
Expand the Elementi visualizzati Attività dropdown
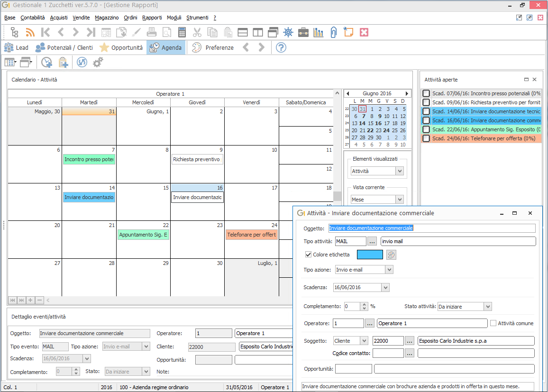(x=400, y=171)
